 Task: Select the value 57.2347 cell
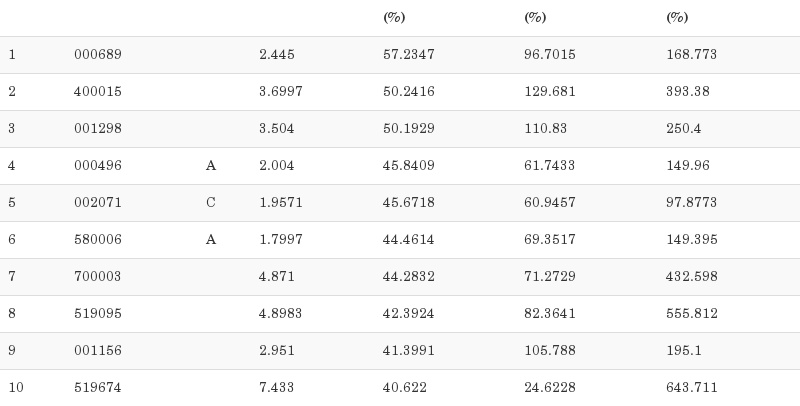point(409,55)
